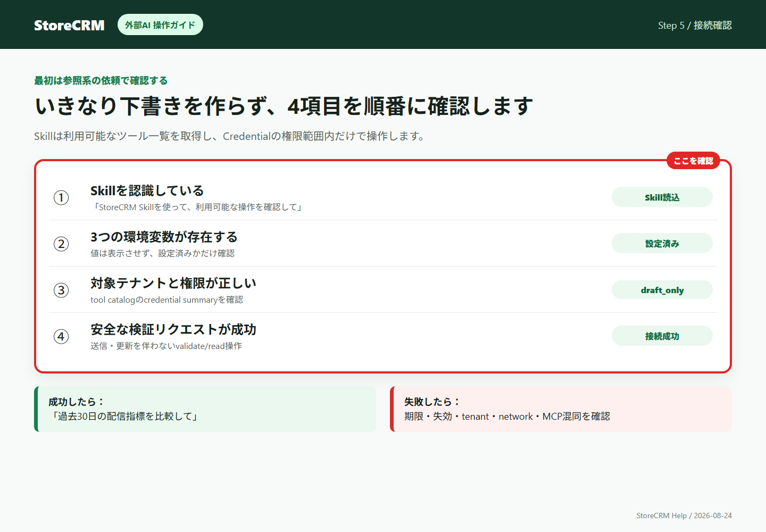
Task: Click the 失敗したら： label in the red box
Action: click(x=432, y=402)
